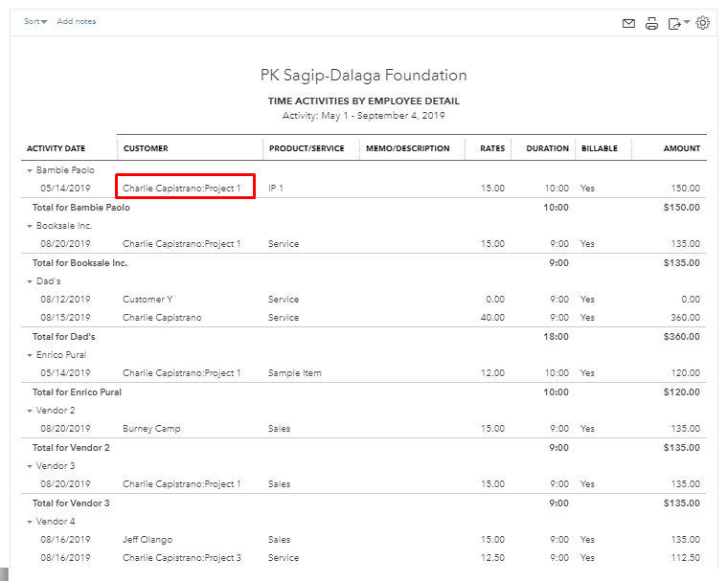Collapse the Booksale Inc. group
This screenshot has height=581, width=728.
pyautogui.click(x=30, y=226)
